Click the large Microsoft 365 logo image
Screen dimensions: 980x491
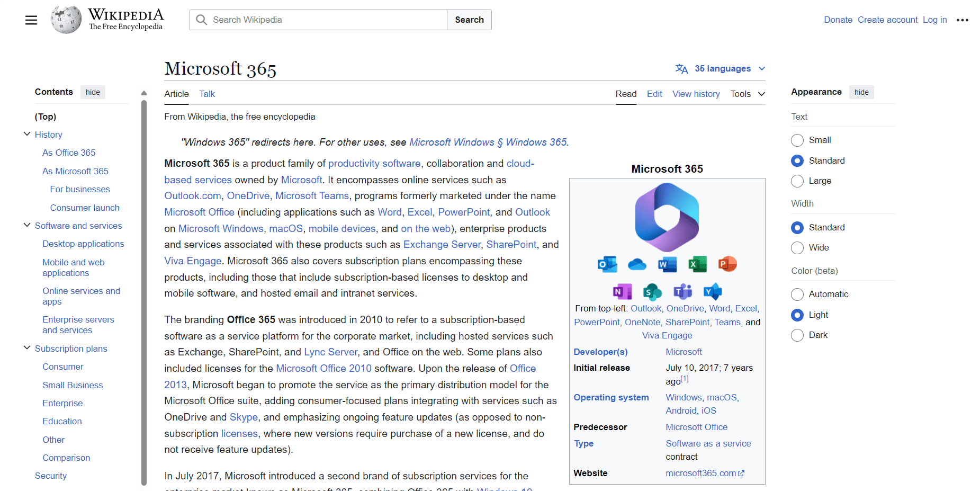pos(667,217)
